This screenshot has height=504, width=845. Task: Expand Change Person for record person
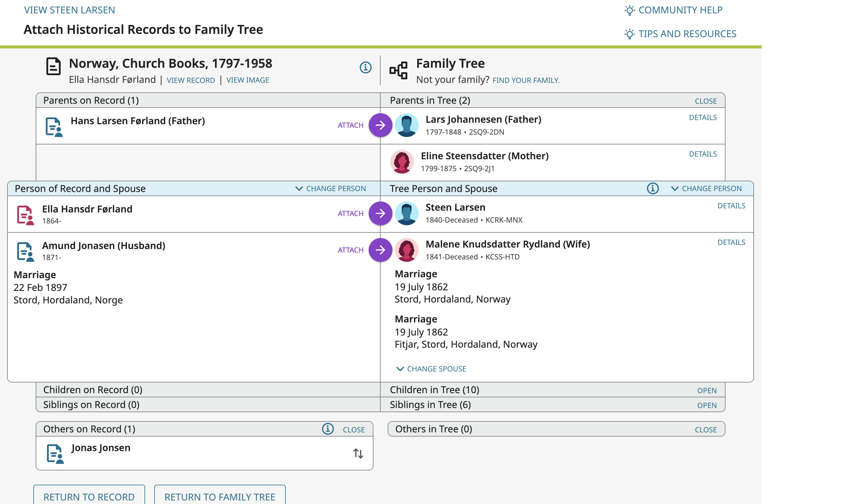pos(331,188)
